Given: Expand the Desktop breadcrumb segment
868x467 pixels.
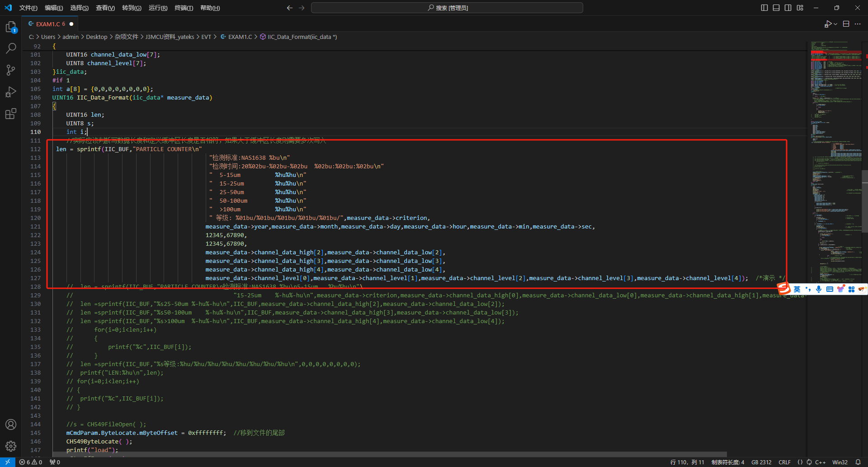Looking at the screenshot, I should [x=97, y=37].
